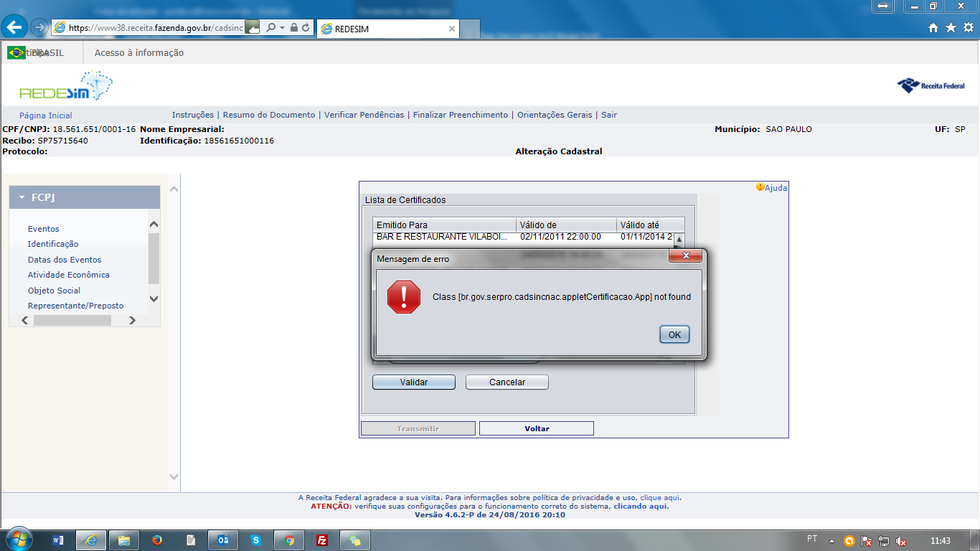
Task: Open the IE favorites star icon
Action: [x=951, y=27]
